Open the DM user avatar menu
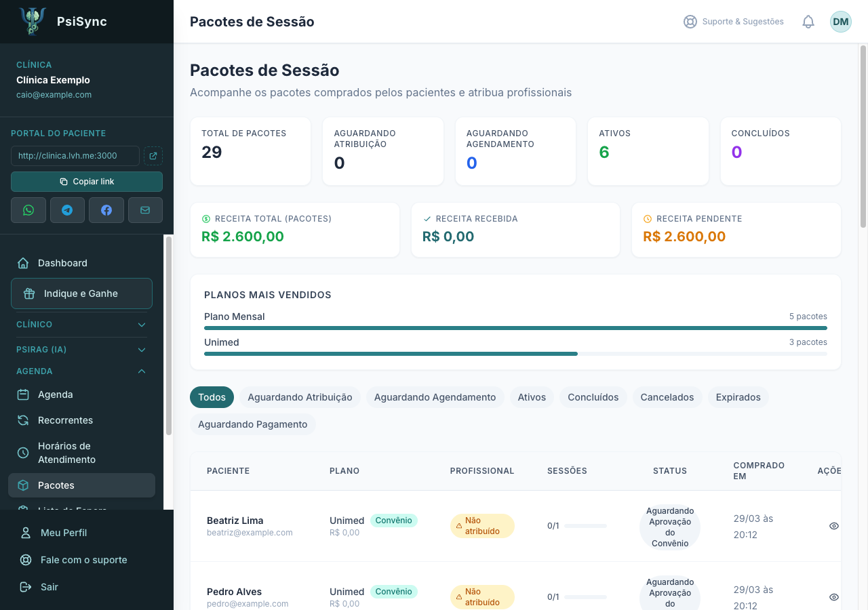This screenshot has width=868, height=610. 841,22
